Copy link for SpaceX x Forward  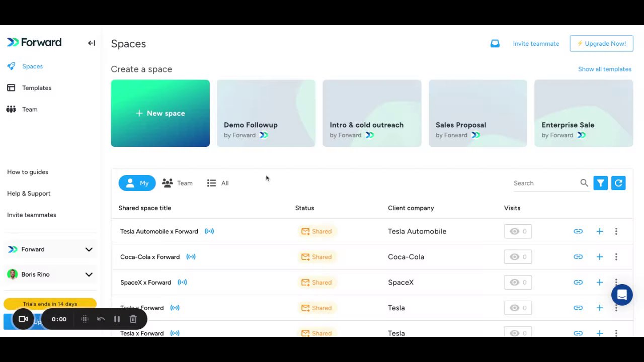tap(578, 283)
